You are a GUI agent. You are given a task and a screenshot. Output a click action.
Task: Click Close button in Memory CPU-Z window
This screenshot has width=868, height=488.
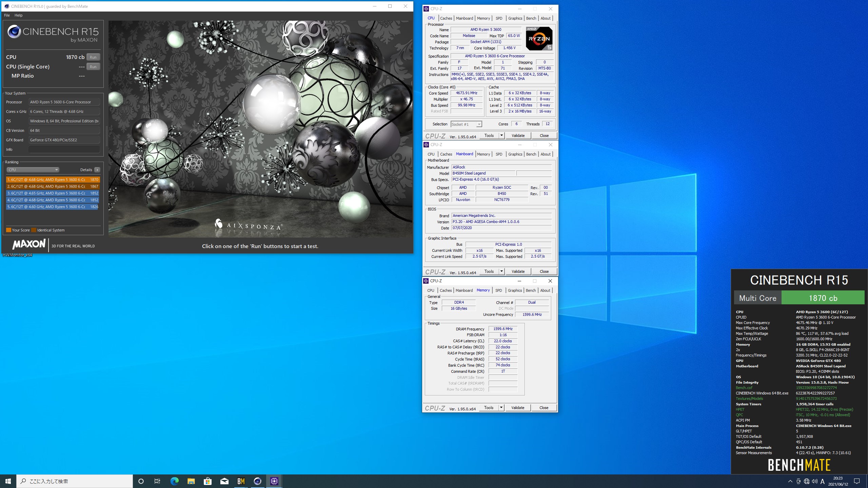[544, 408]
